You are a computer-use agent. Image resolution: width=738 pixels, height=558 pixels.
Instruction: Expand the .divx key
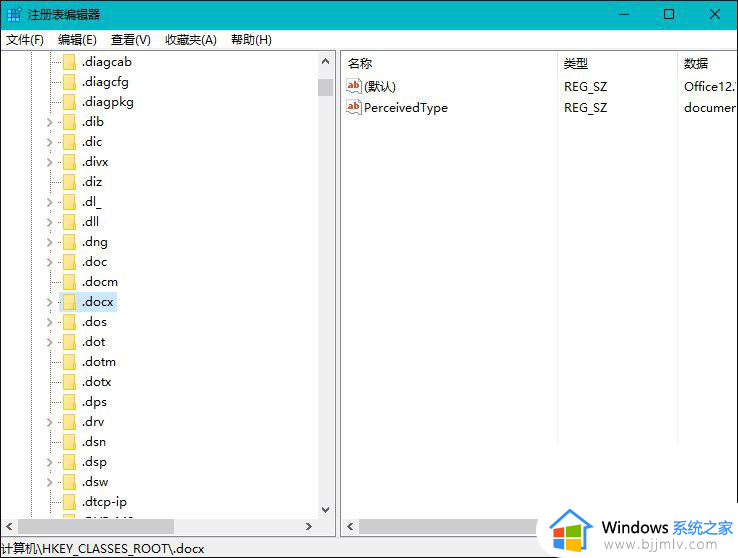pos(49,162)
